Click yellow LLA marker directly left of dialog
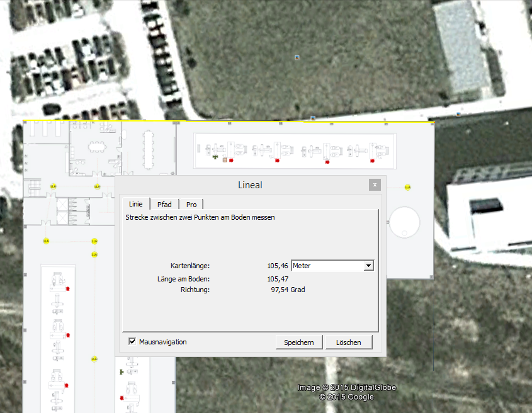This screenshot has height=413, width=532. point(97,187)
